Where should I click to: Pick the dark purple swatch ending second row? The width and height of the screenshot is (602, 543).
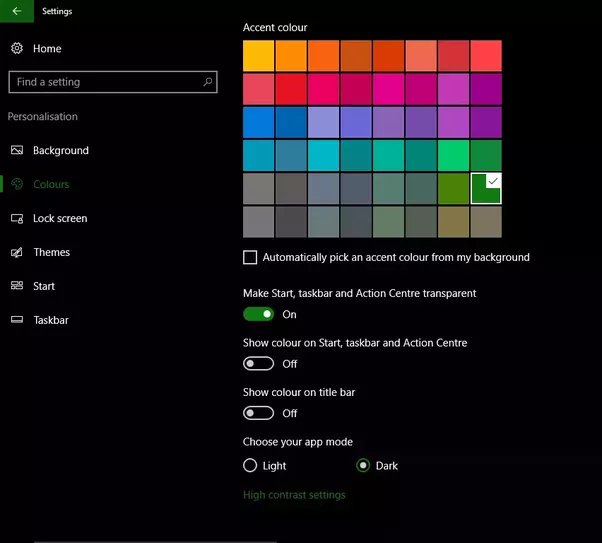tap(486, 89)
